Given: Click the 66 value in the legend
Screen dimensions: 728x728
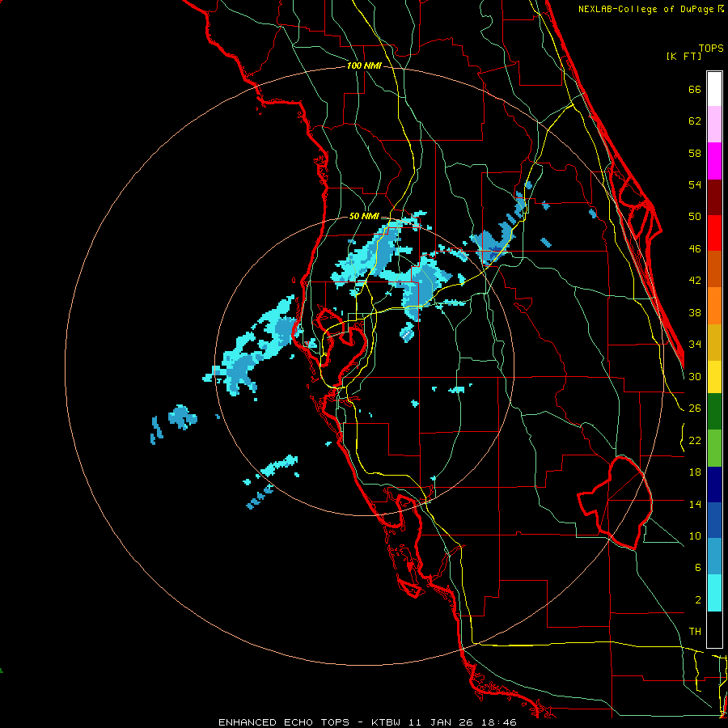Looking at the screenshot, I should [x=695, y=89].
